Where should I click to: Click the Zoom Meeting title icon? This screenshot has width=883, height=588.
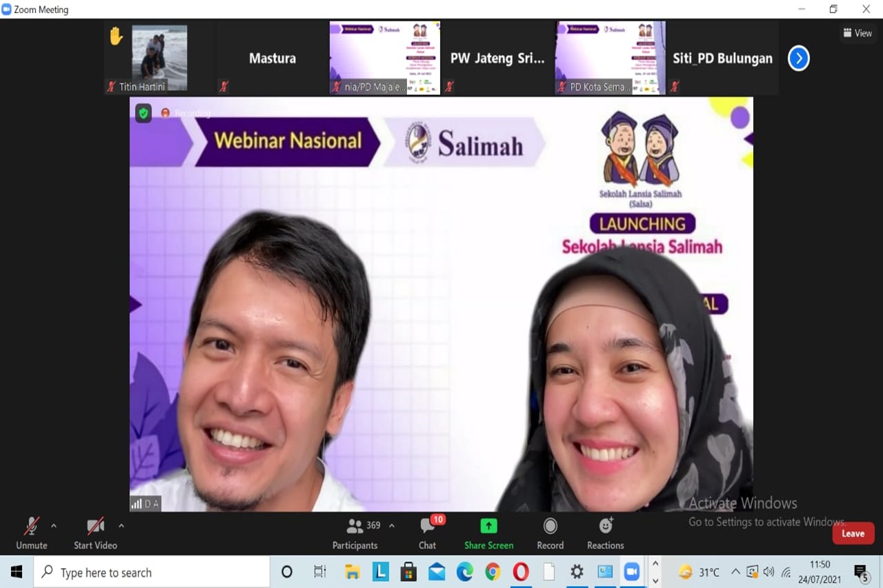click(7, 10)
